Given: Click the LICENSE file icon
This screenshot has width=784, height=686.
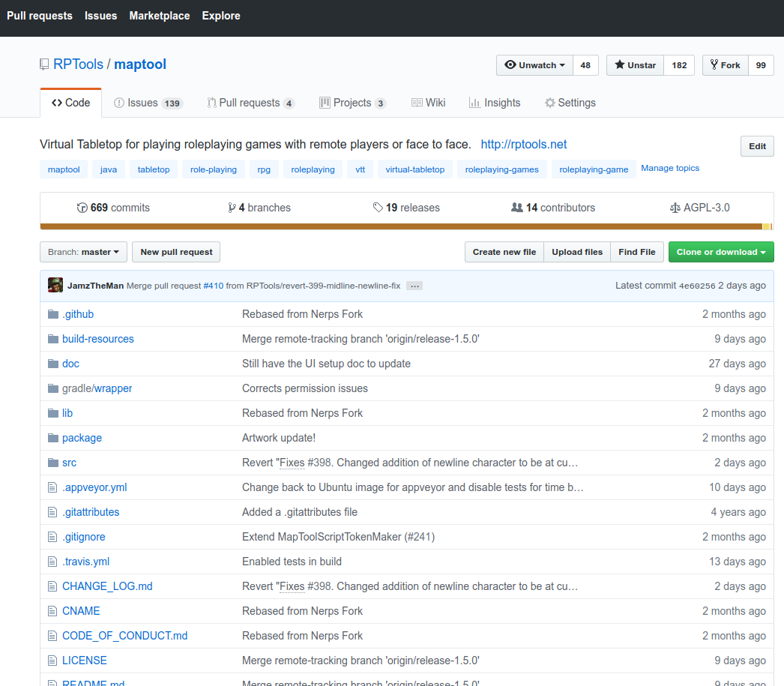Looking at the screenshot, I should click(52, 661).
